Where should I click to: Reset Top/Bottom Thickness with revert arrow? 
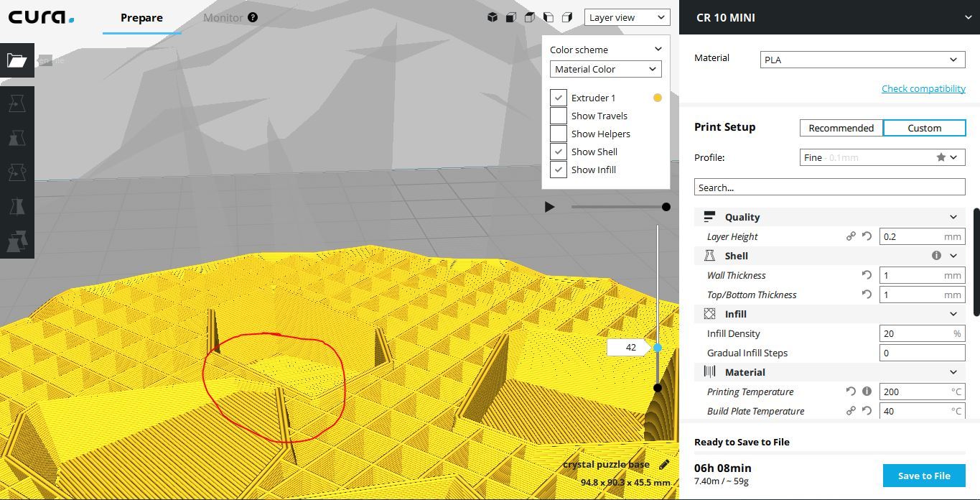[867, 295]
